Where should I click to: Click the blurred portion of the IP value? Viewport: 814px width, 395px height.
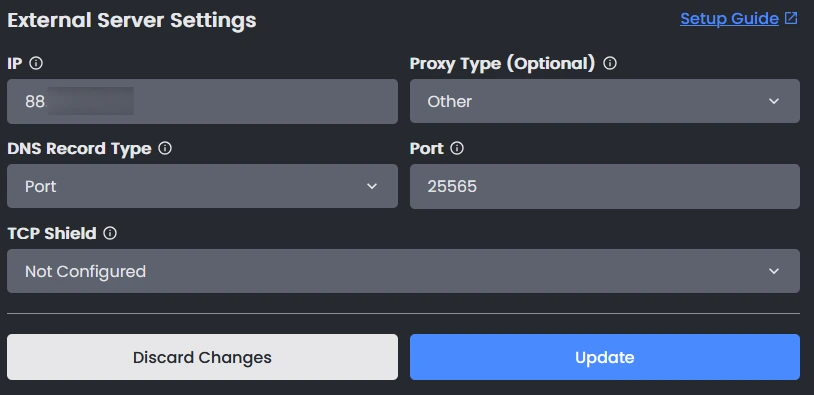point(90,101)
